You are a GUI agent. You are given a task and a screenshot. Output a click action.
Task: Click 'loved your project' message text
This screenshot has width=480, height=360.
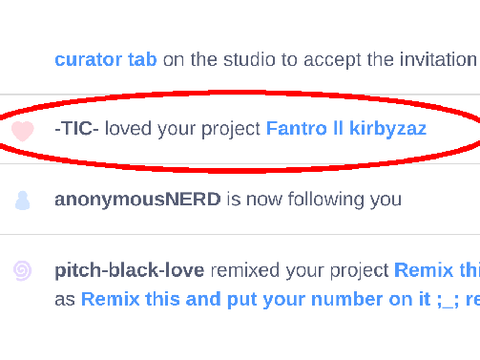(x=183, y=129)
